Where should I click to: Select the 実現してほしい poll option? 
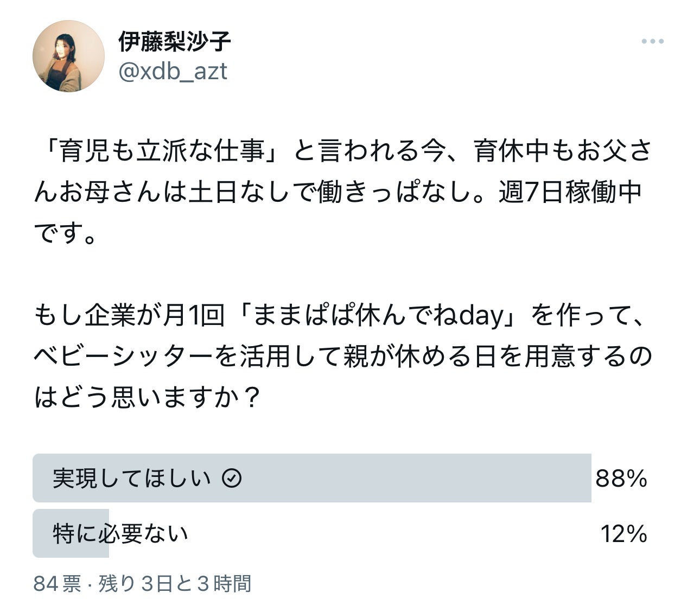131,478
